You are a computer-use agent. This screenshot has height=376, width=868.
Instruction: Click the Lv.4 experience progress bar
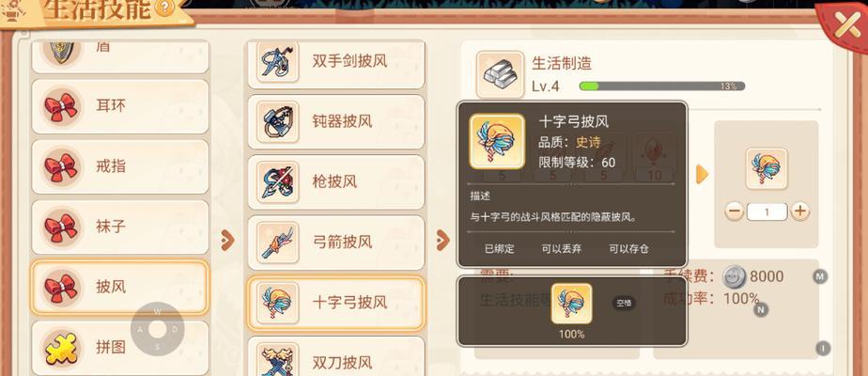(661, 86)
